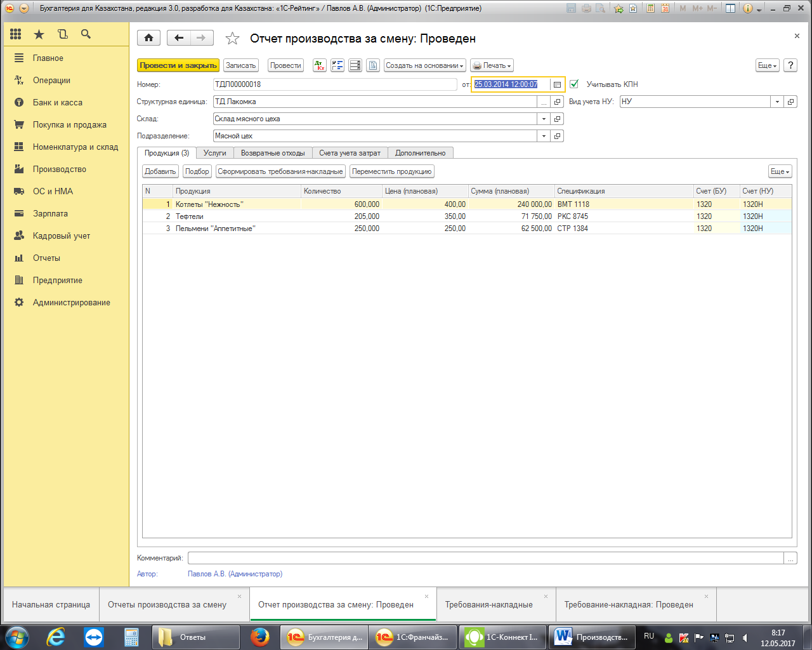Navigate forward with the right arrow

click(202, 38)
